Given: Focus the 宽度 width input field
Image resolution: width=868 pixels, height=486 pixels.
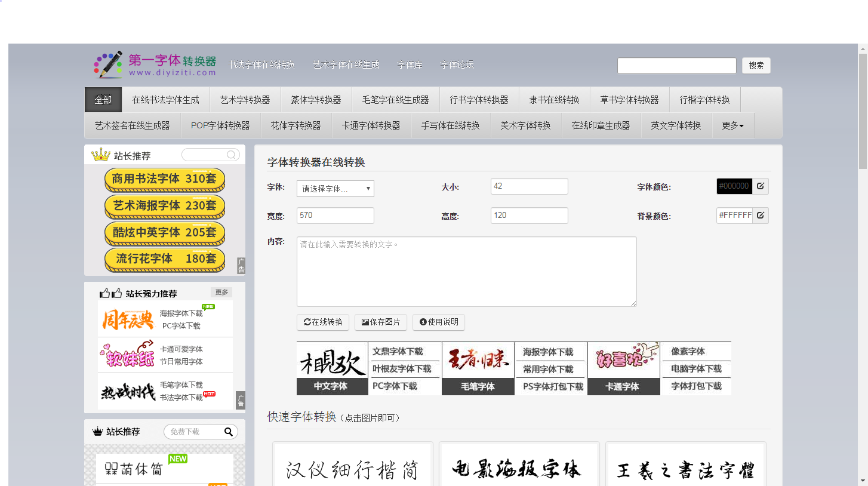Looking at the screenshot, I should coord(335,216).
